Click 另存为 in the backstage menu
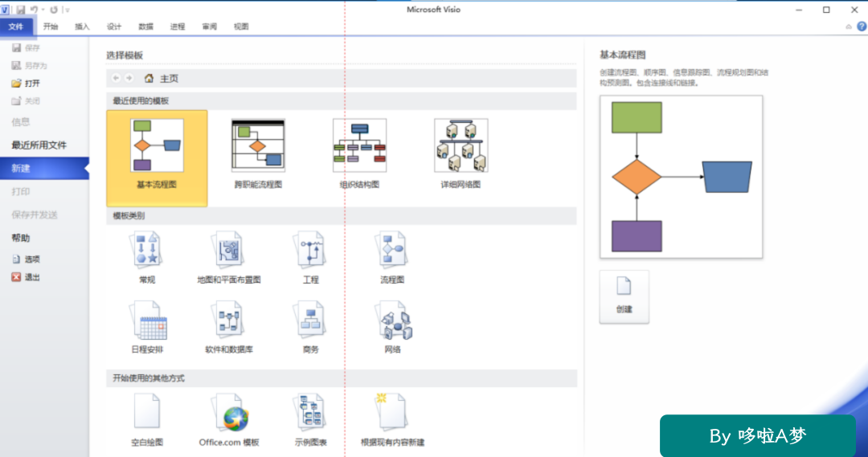 (30, 66)
